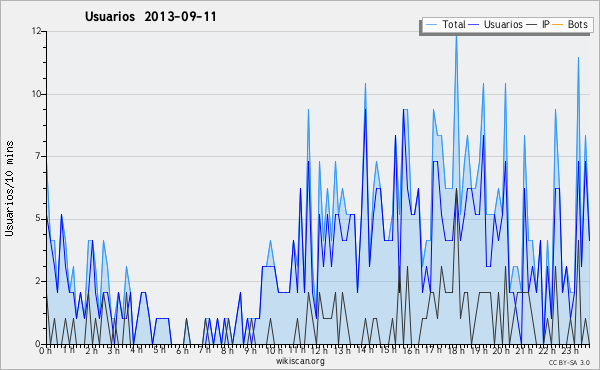Click the y-axis value '12'
This screenshot has width=600, height=370.
point(36,31)
